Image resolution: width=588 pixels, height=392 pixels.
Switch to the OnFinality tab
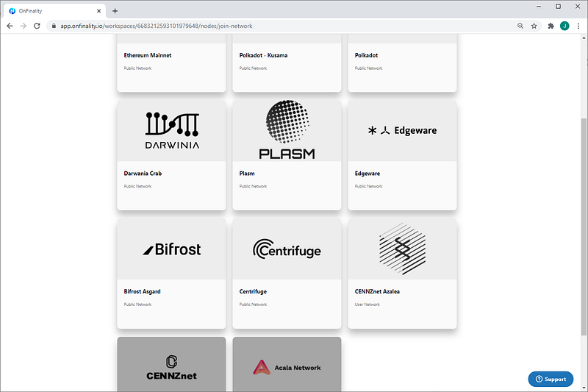click(54, 11)
